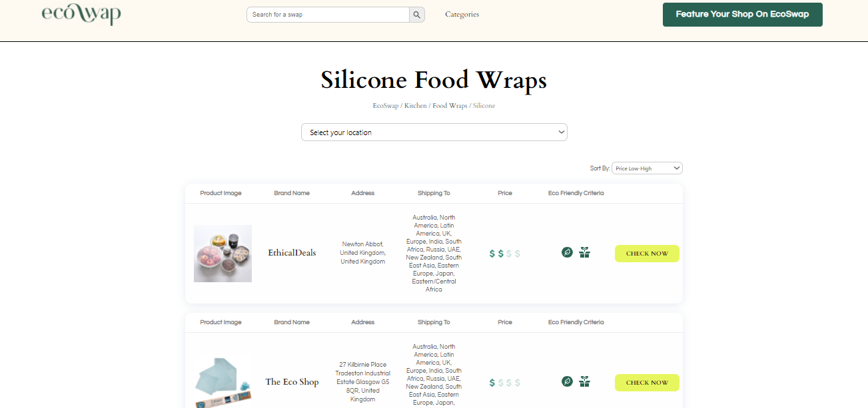Click the EcoSwap logo
868x408 pixels.
tap(81, 14)
